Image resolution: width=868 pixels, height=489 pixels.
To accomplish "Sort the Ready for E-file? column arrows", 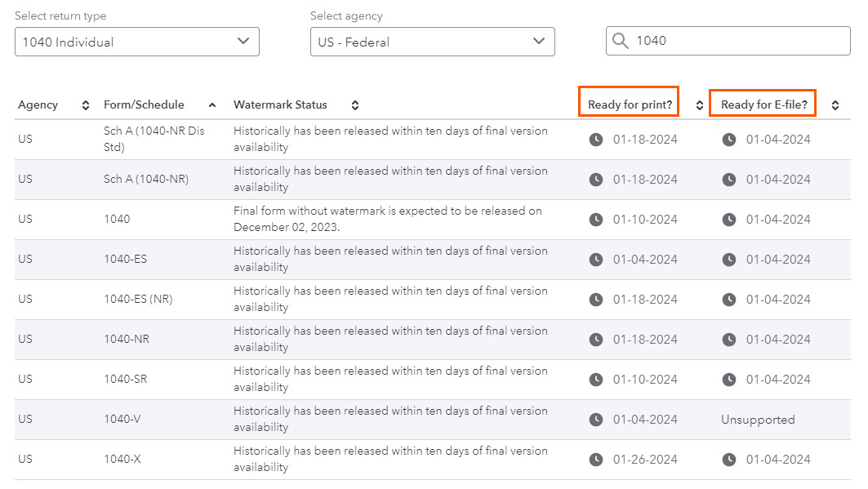I will 835,104.
